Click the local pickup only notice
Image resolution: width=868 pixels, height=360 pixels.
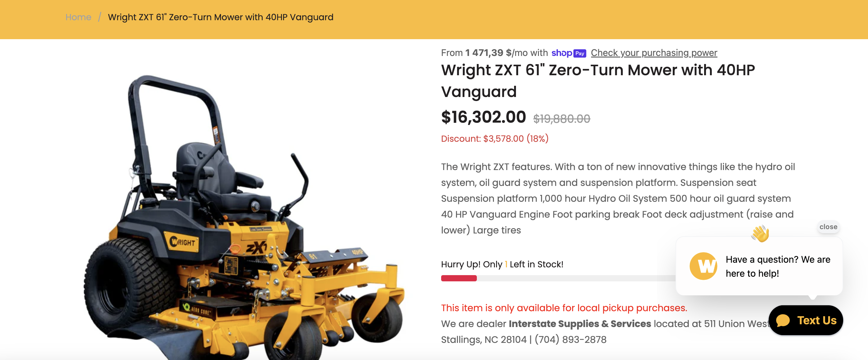click(x=564, y=308)
